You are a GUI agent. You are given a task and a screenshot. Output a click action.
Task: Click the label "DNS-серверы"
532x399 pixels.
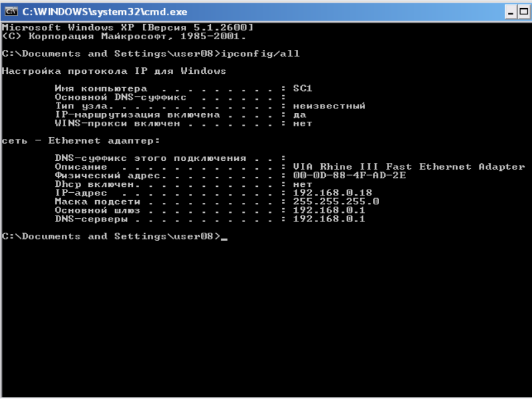click(91, 219)
